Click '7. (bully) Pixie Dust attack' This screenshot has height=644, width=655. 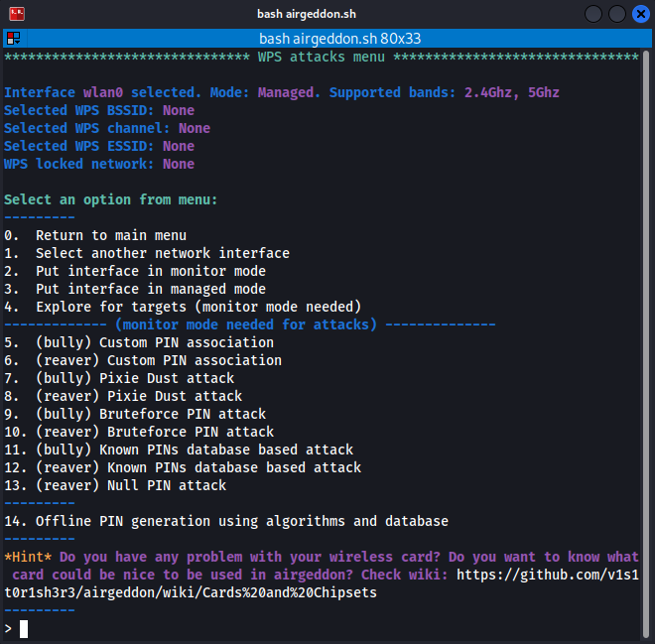point(119,378)
